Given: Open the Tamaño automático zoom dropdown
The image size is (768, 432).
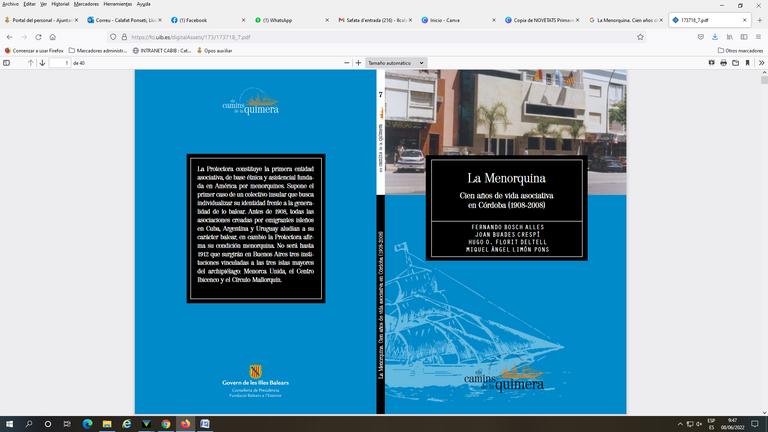Looking at the screenshot, I should 396,63.
